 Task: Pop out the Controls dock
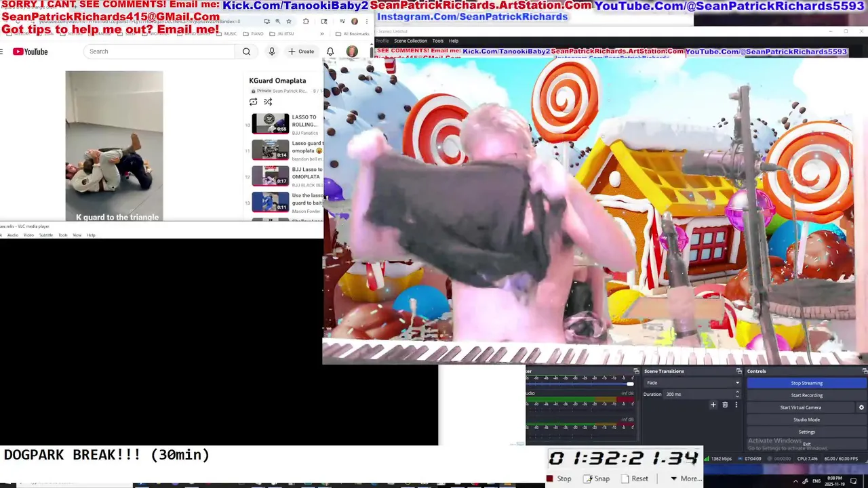pyautogui.click(x=865, y=371)
